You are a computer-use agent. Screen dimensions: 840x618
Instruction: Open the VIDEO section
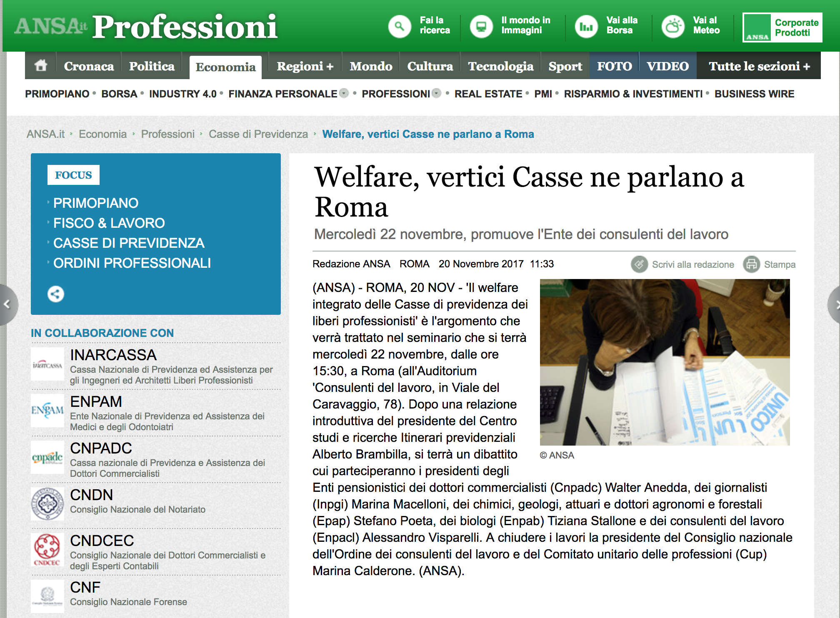tap(667, 66)
